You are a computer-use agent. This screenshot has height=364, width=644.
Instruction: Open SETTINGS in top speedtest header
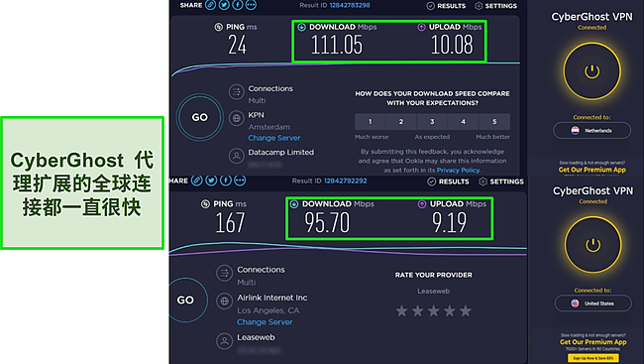[x=495, y=6]
